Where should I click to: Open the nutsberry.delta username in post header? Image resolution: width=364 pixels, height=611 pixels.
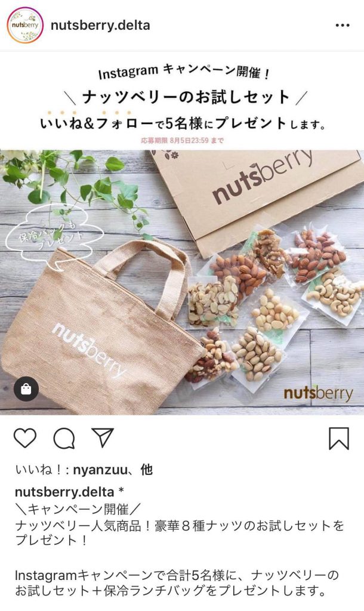(101, 25)
